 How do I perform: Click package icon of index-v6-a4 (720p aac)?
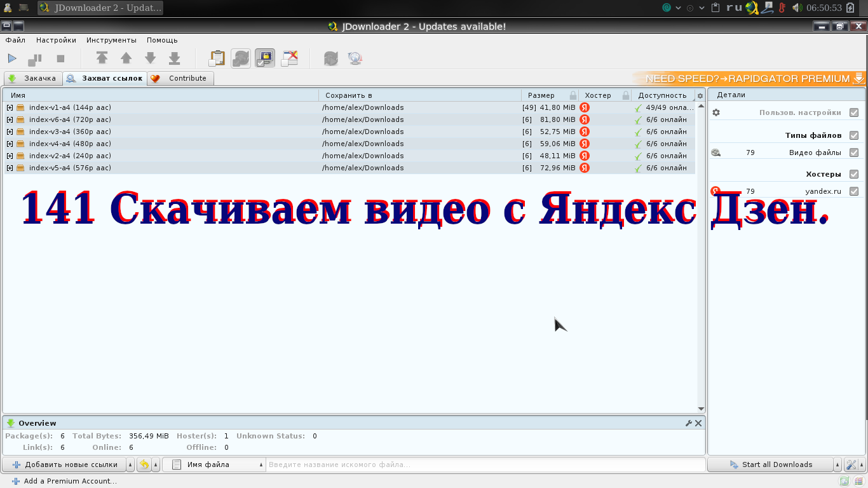pyautogui.click(x=20, y=119)
